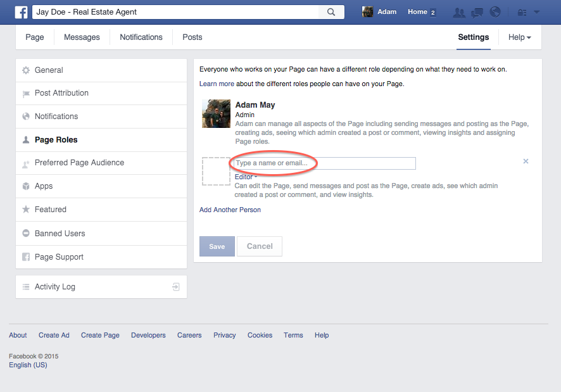This screenshot has height=392, width=561.
Task: Click the Activity Log exit arrow icon
Action: pos(175,287)
